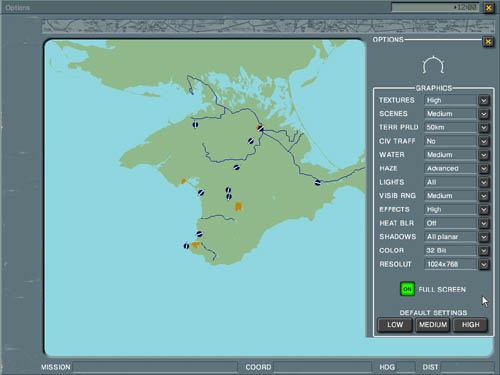Viewport: 500px width, 375px height.
Task: Open the Visib Rng dropdown arrow
Action: point(484,196)
